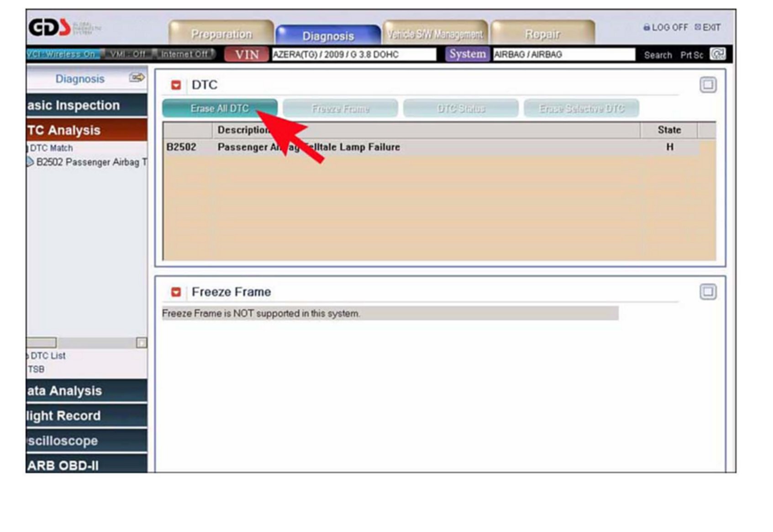Select the B2502 DTC row
This screenshot has height=532, width=773.
(x=411, y=147)
